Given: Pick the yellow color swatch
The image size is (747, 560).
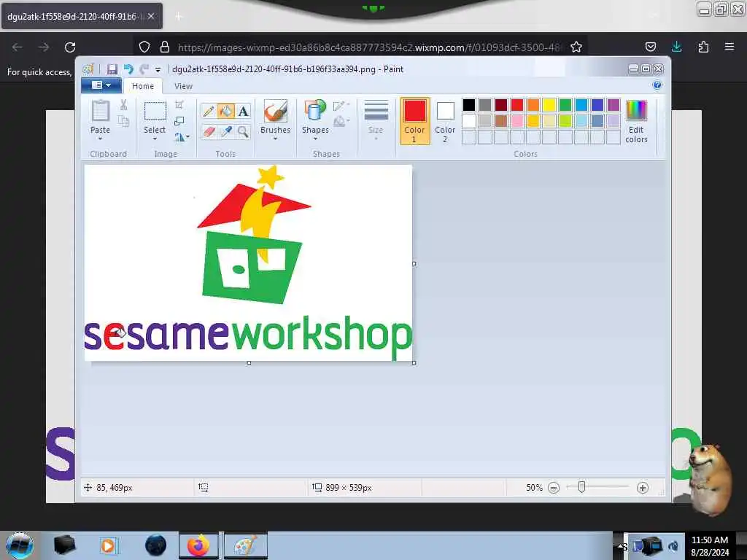Looking at the screenshot, I should point(549,105).
